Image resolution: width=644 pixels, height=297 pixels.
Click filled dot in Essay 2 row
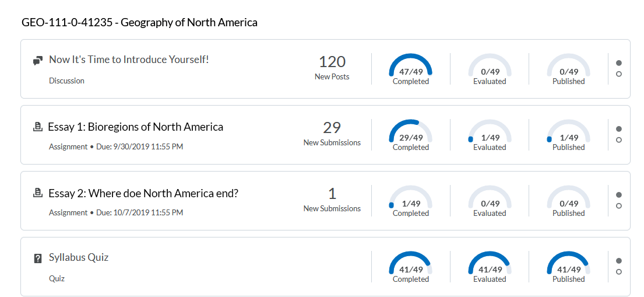click(619, 195)
